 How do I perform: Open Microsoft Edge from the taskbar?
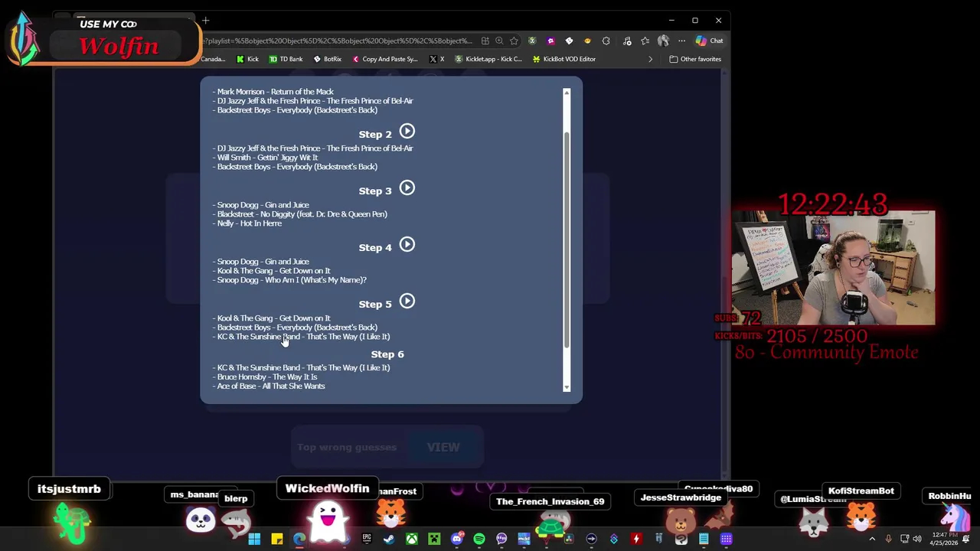point(299,539)
